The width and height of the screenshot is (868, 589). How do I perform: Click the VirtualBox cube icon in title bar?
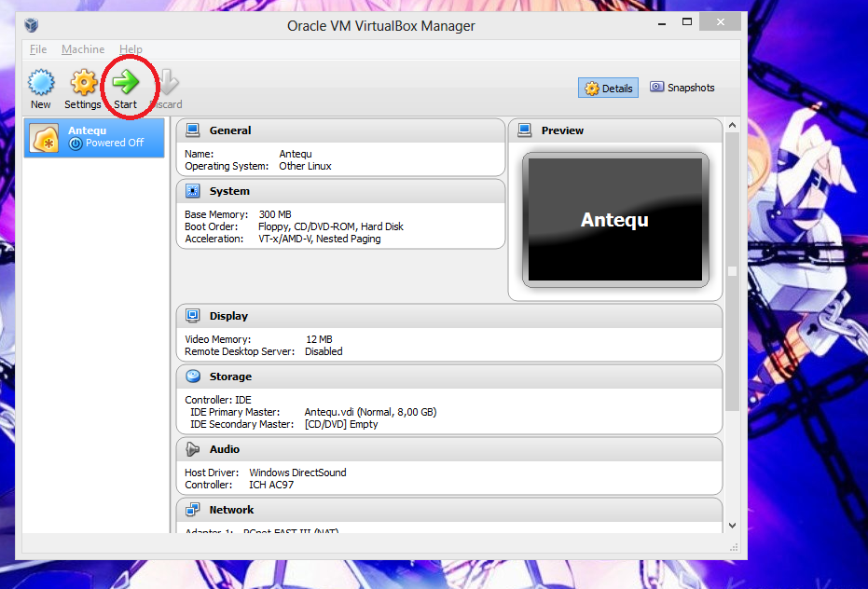click(32, 25)
